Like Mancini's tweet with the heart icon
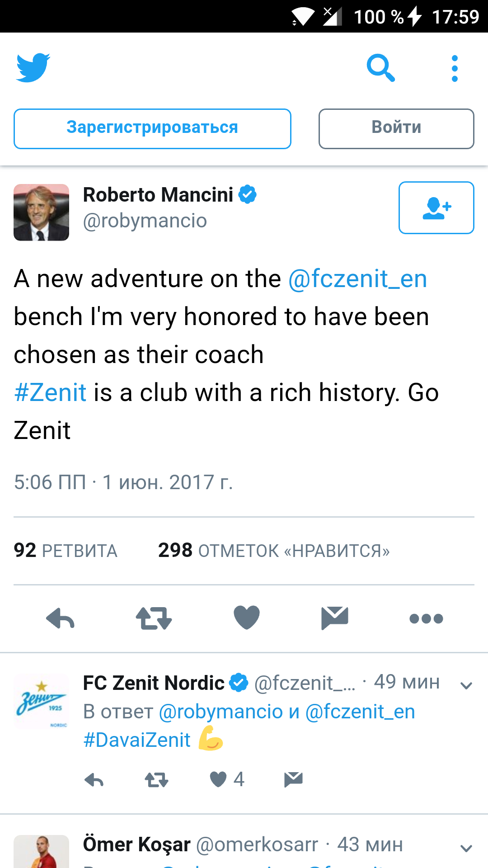The height and width of the screenshot is (868, 488). click(247, 617)
